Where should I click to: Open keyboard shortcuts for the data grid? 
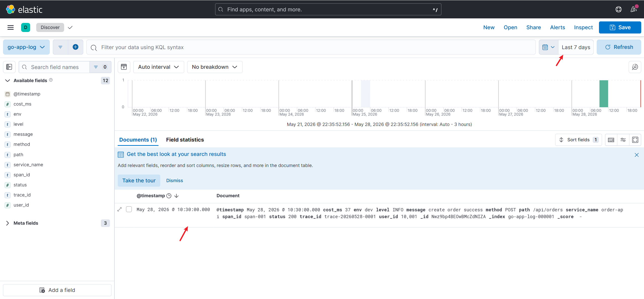[611, 140]
